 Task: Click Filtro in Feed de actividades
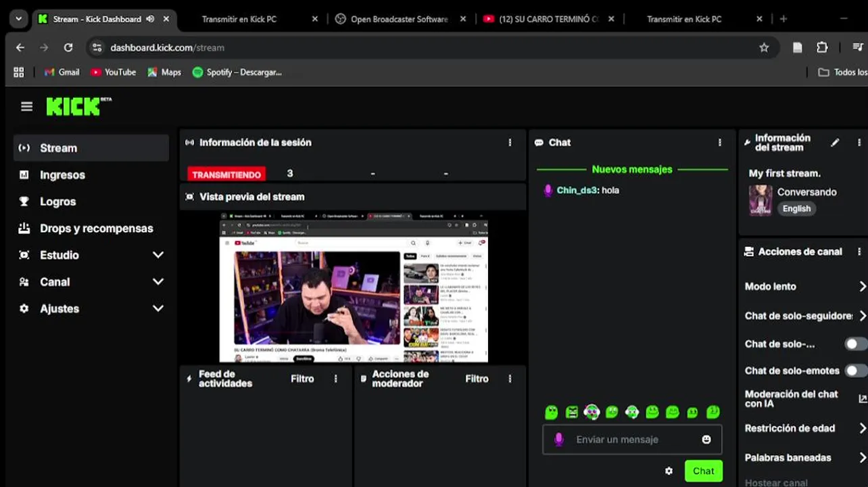click(x=302, y=379)
